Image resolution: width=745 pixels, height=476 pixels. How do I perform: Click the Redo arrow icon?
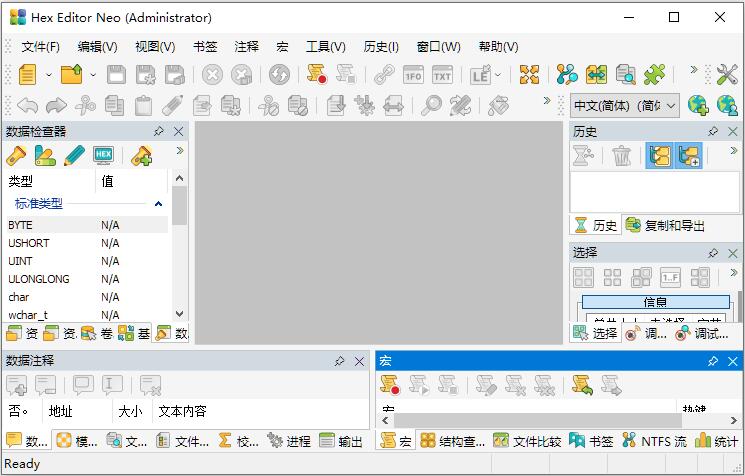click(56, 105)
